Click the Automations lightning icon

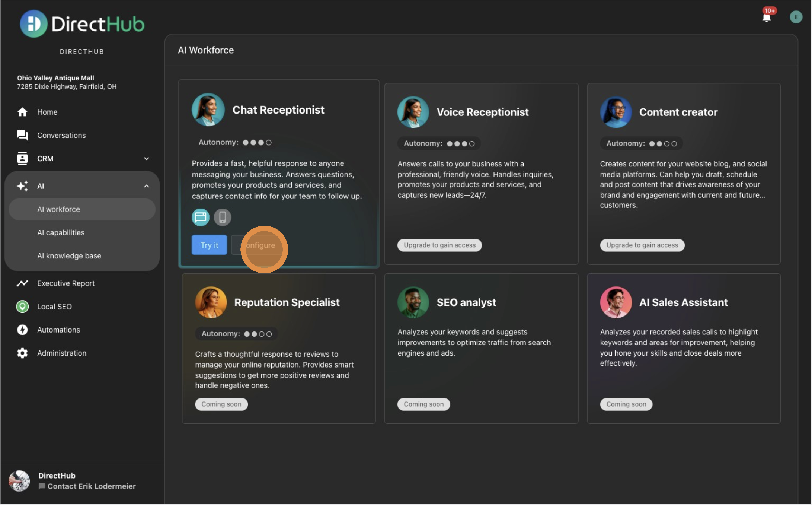pyautogui.click(x=22, y=330)
